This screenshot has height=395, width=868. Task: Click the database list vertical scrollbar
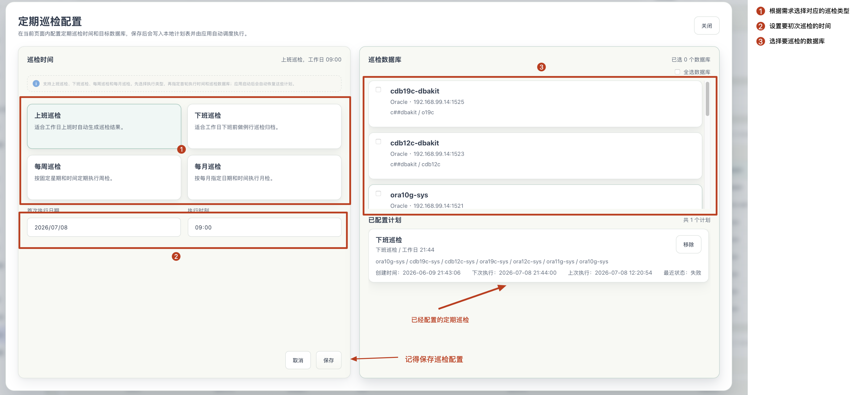click(707, 99)
